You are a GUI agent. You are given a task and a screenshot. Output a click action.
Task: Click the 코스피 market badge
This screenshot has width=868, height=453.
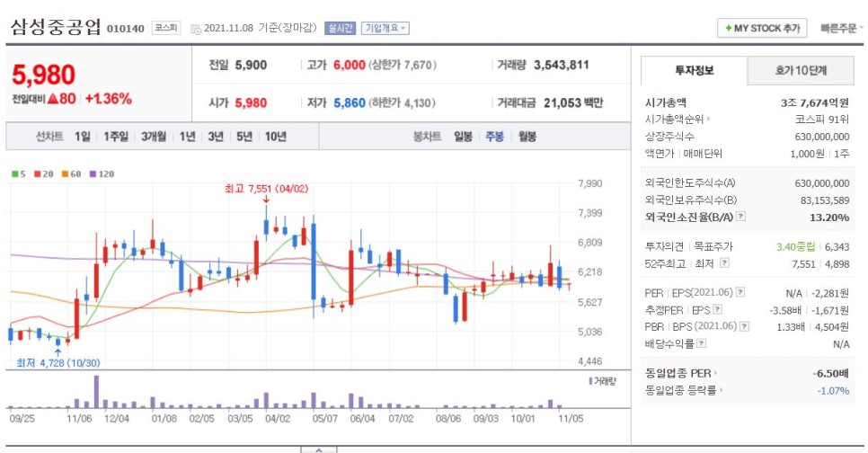pos(166,28)
